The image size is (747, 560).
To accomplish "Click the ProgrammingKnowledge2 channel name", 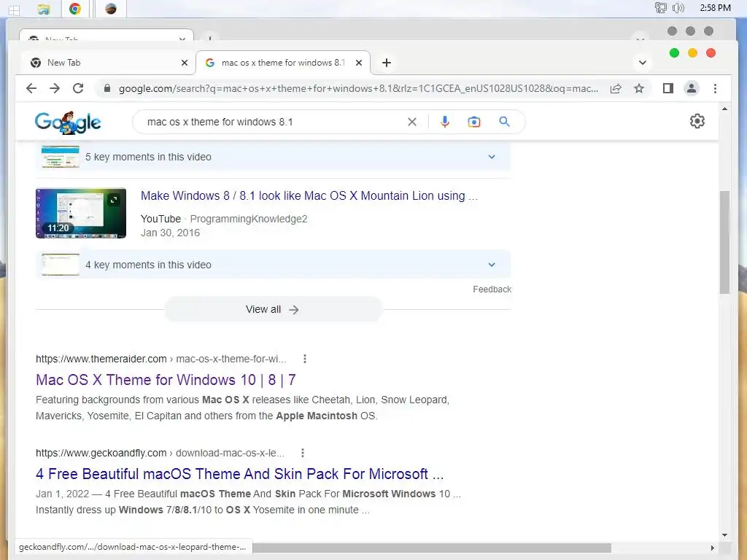I will [248, 219].
